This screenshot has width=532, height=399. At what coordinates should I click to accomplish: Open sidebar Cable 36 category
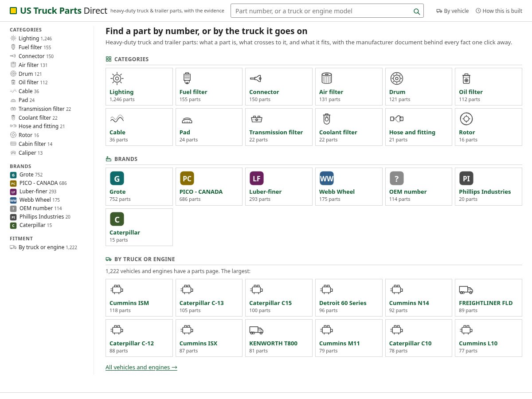(x=25, y=91)
